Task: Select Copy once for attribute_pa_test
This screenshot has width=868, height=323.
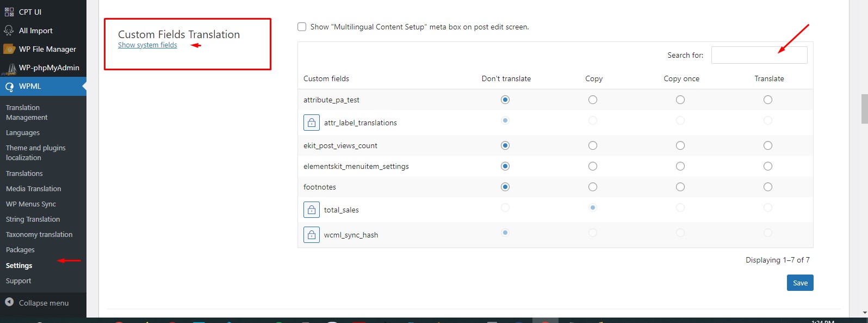Action: [x=680, y=100]
